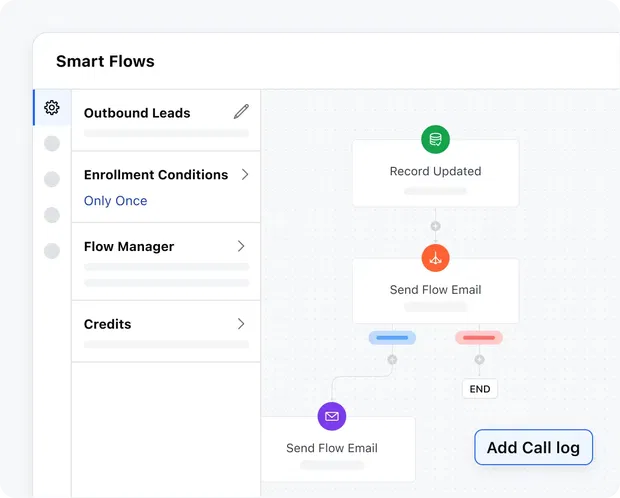Image resolution: width=620 pixels, height=498 pixels.
Task: Click Send Flow Email label under orange icon
Action: 435,290
